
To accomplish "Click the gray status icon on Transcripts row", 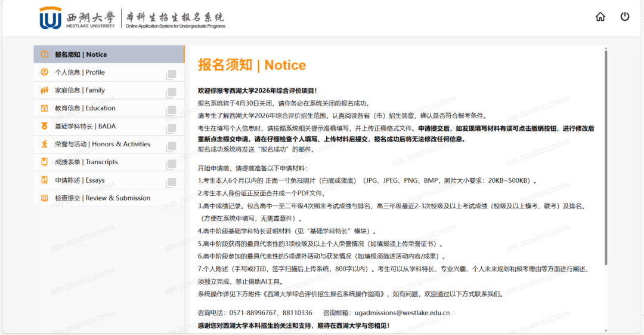I will coord(171,164).
